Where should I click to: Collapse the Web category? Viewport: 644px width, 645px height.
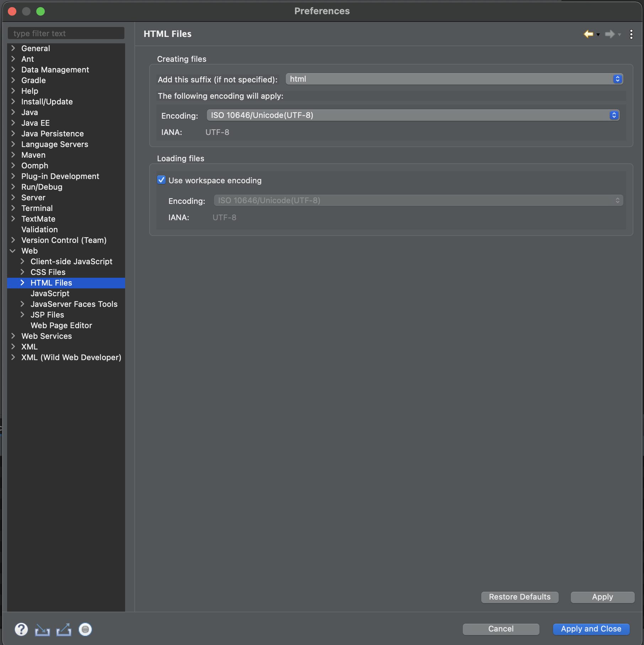13,251
